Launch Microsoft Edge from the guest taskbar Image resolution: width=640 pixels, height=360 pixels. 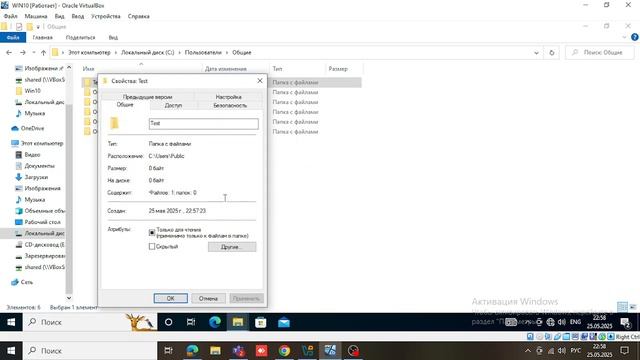215,322
